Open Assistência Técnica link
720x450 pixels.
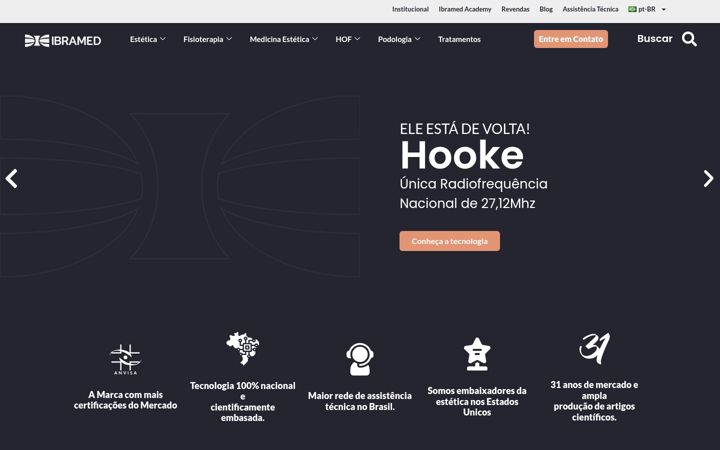click(x=591, y=9)
